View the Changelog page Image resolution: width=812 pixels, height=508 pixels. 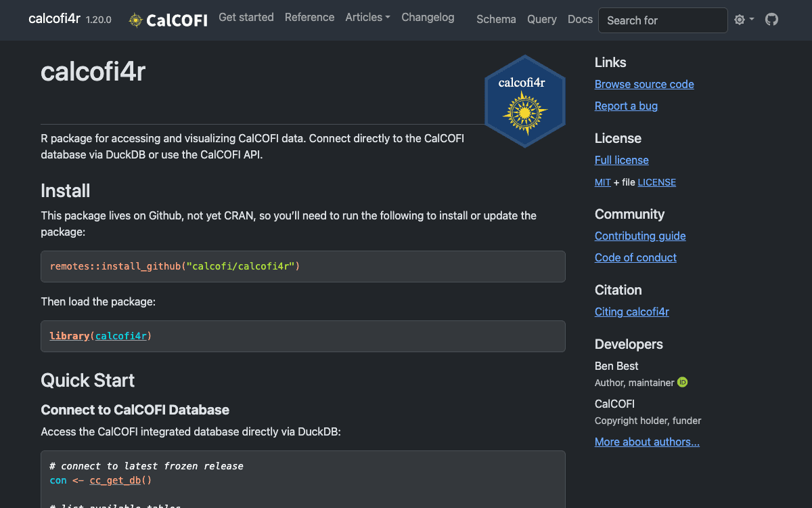(428, 18)
